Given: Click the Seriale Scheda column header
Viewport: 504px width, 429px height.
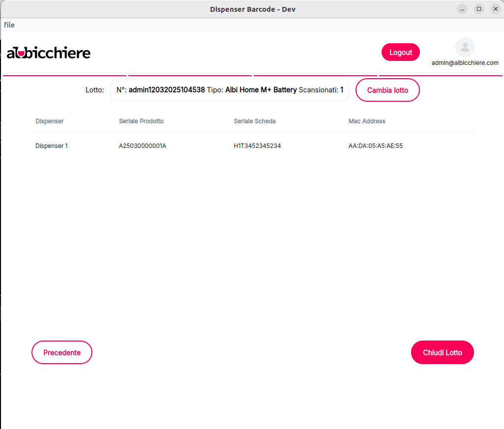Looking at the screenshot, I should 255,121.
